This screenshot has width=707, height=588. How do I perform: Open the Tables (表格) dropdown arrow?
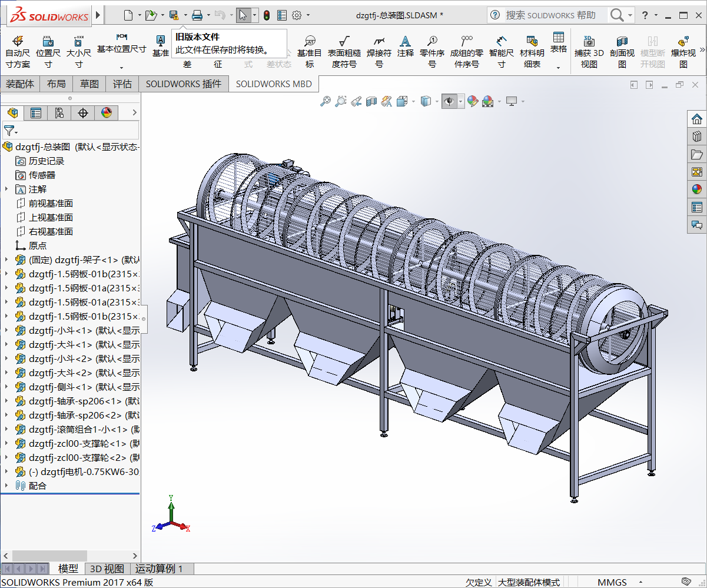[558, 68]
